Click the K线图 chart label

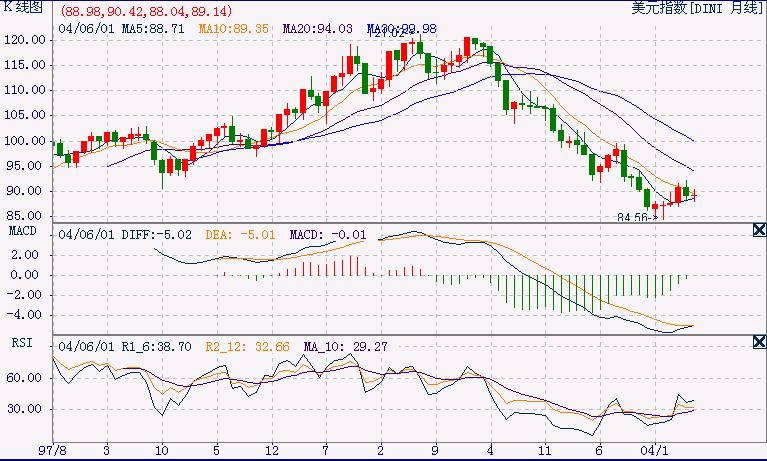pyautogui.click(x=23, y=7)
